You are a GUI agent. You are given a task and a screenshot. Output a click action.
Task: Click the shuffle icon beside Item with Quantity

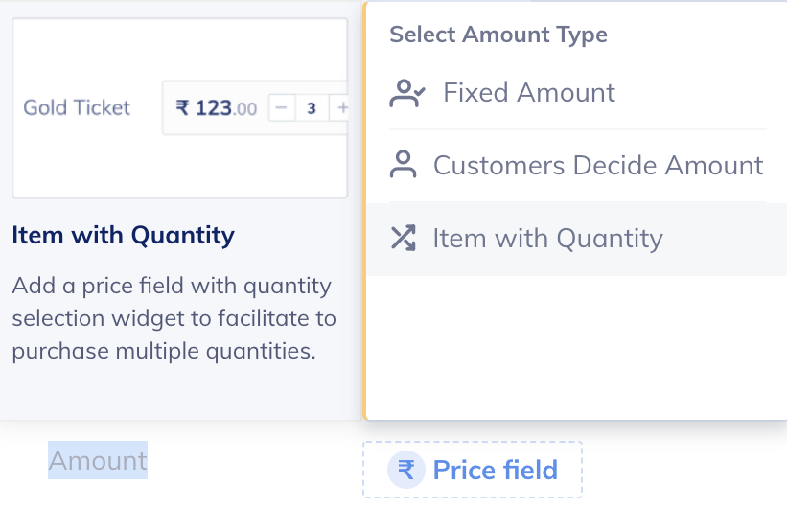(x=403, y=238)
